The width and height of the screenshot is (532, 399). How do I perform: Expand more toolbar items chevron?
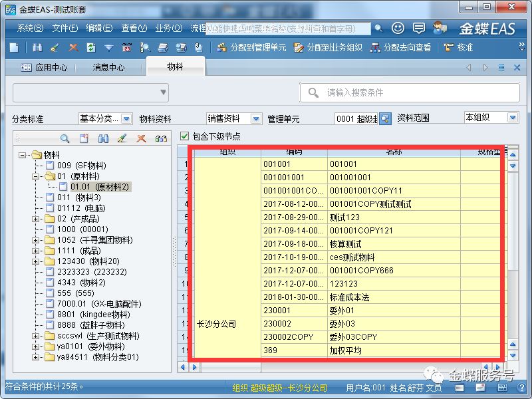coord(521,47)
